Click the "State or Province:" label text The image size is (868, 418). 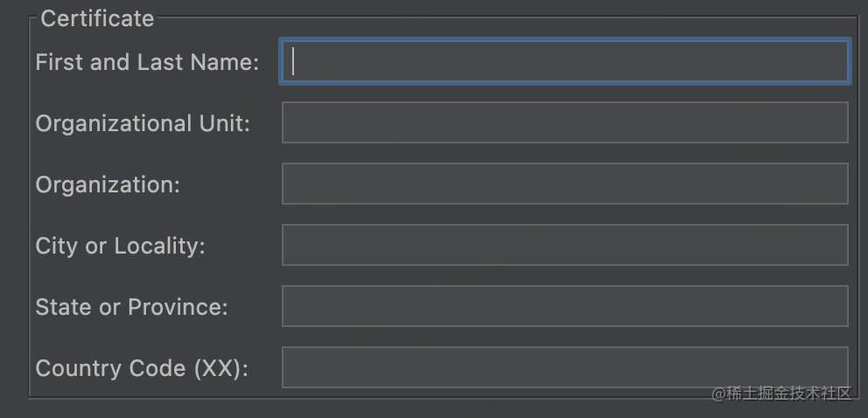click(131, 307)
